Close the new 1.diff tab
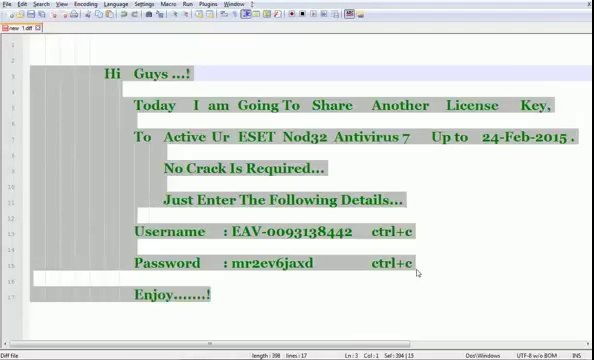This screenshot has height=360, width=594. [38, 28]
